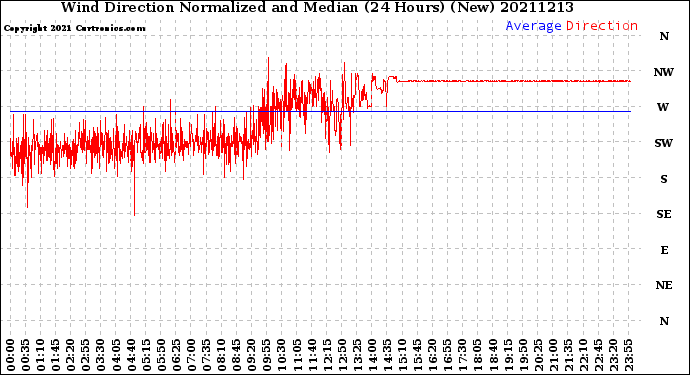Click the SE axis label
The width and height of the screenshot is (690, 375).
pos(664,214)
